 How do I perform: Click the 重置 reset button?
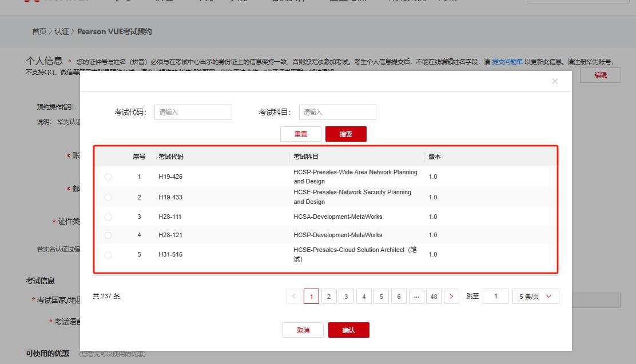[x=301, y=134]
